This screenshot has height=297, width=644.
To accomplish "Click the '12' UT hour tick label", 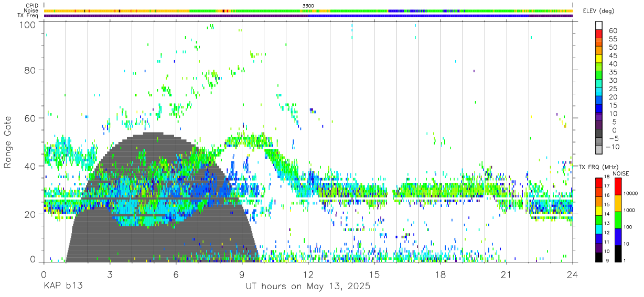I will click(x=308, y=275).
